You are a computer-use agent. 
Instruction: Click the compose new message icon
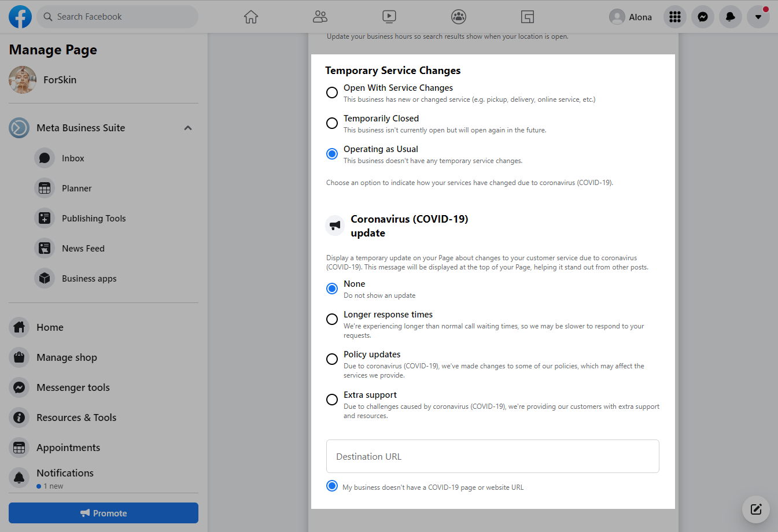(x=756, y=509)
